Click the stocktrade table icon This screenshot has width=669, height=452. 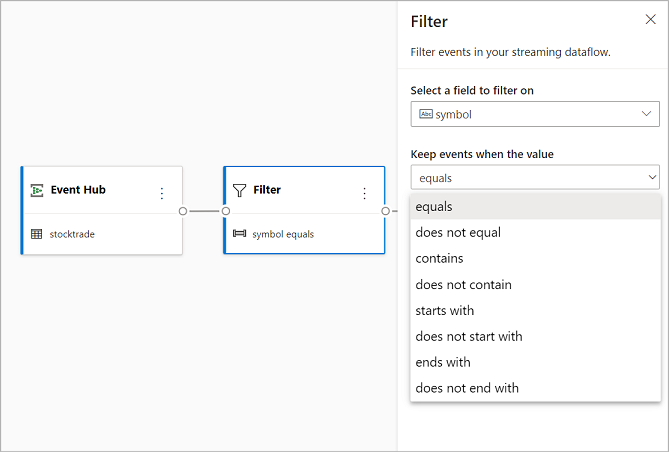point(37,234)
